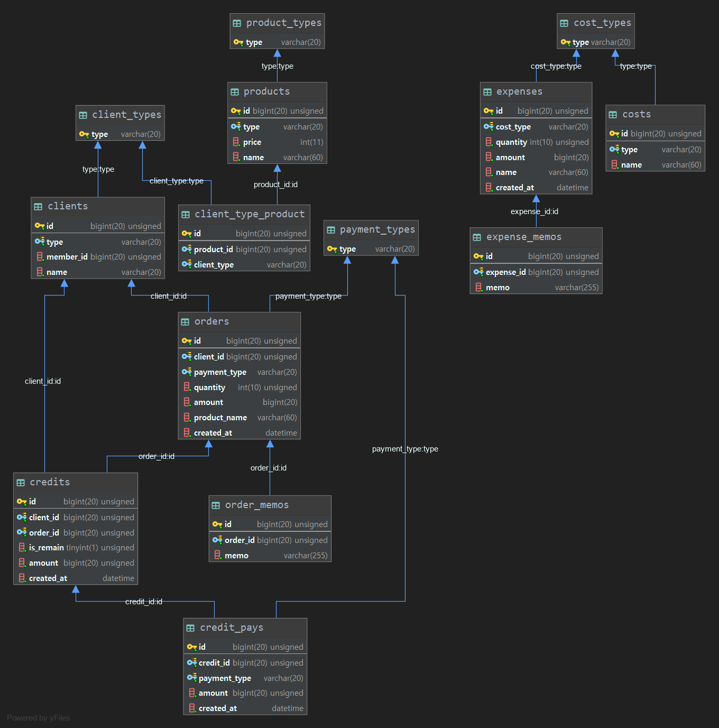Click the name column in costs

(x=656, y=165)
